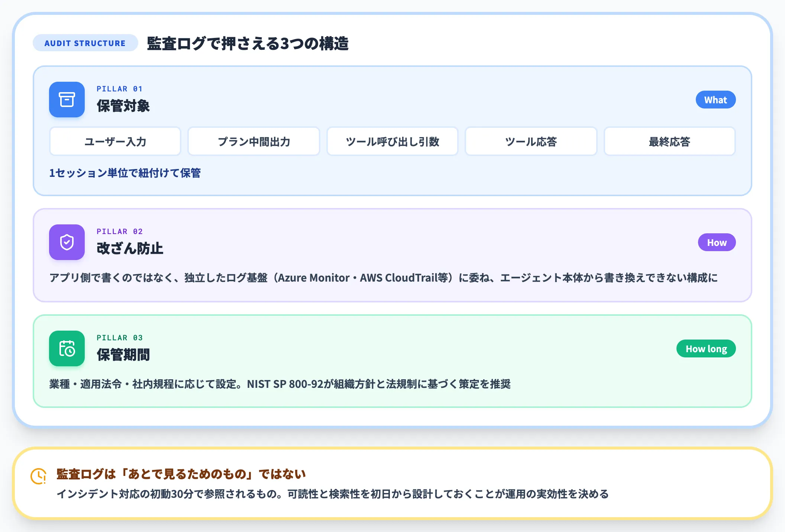The image size is (785, 532).
Task: Click the green calendar clock icon for 保管期間
Action: [67, 348]
